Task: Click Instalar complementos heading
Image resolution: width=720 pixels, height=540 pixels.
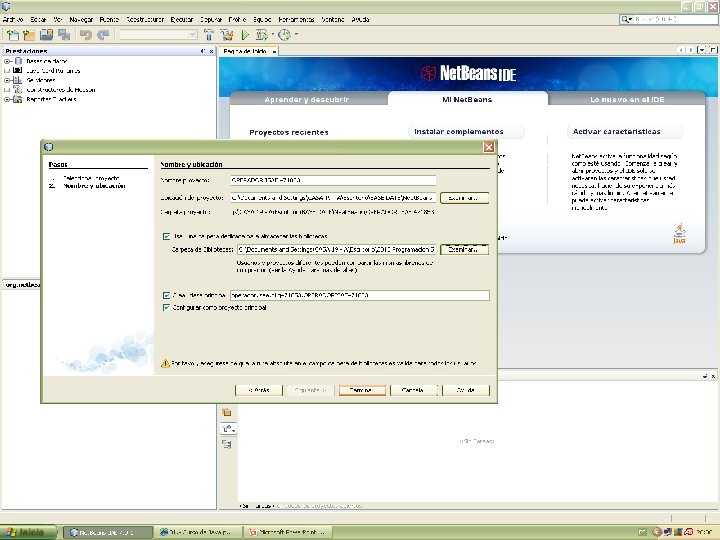Action: 459,132
